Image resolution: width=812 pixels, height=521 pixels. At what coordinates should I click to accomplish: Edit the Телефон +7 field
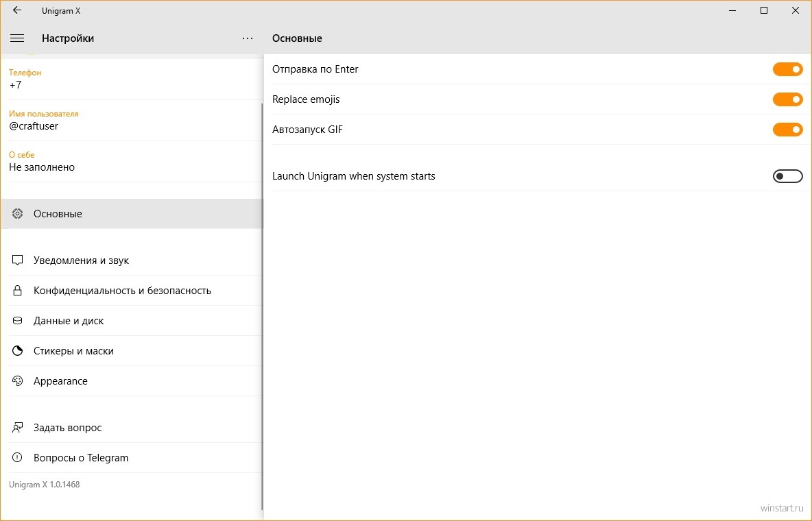coord(132,80)
